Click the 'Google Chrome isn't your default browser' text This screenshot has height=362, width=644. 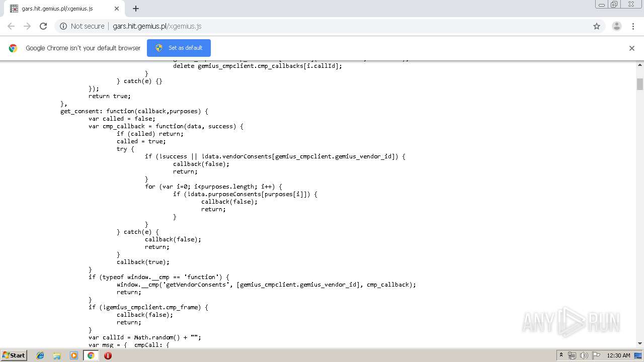point(83,48)
